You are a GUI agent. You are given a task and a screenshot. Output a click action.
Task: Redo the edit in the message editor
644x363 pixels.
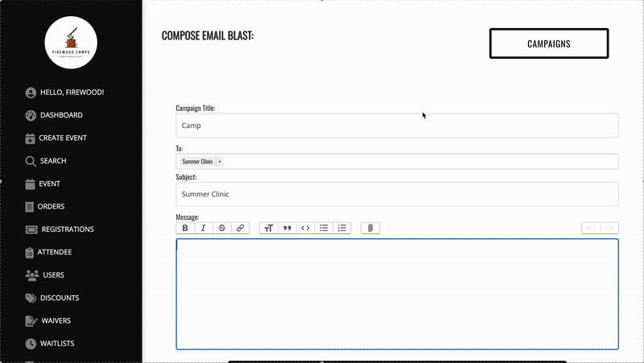click(609, 228)
